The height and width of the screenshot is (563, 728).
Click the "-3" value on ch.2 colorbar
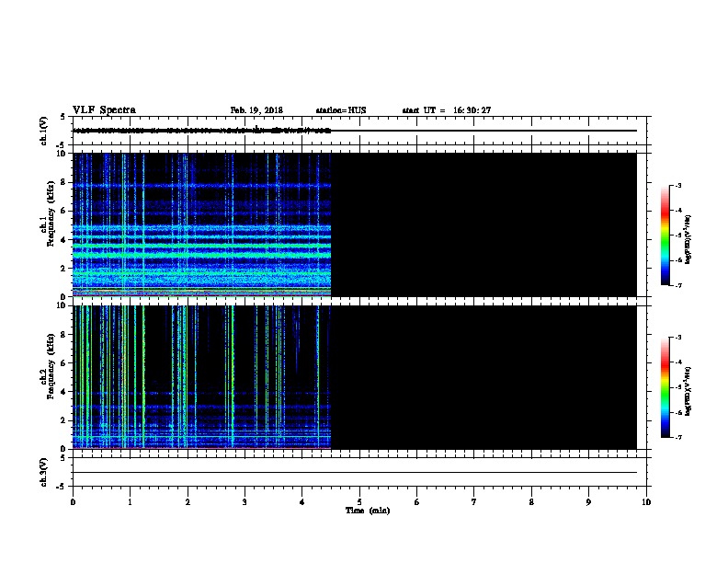point(678,338)
